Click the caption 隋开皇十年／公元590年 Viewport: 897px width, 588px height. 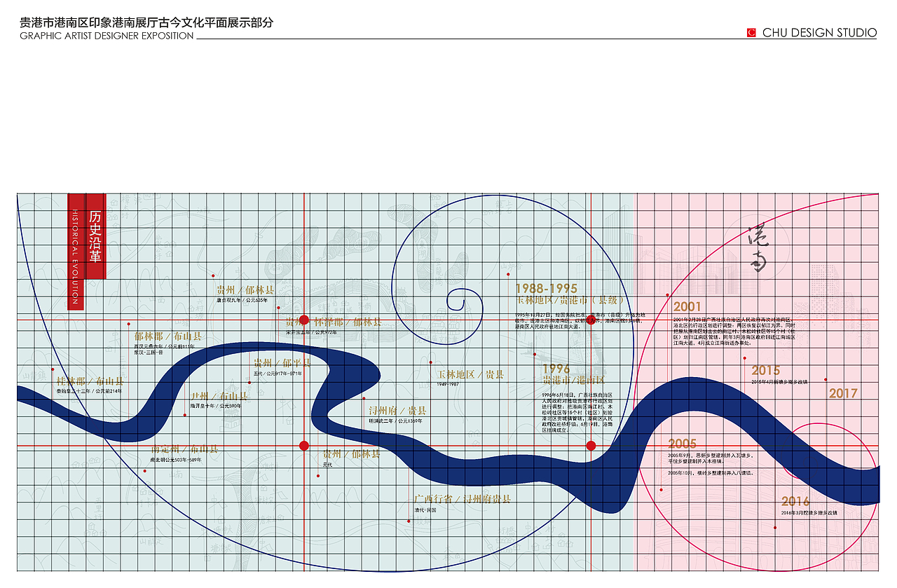[216, 406]
